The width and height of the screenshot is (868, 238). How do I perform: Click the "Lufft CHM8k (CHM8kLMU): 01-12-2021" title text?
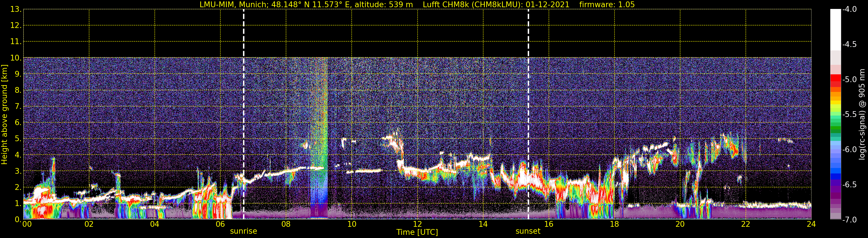click(x=496, y=4)
